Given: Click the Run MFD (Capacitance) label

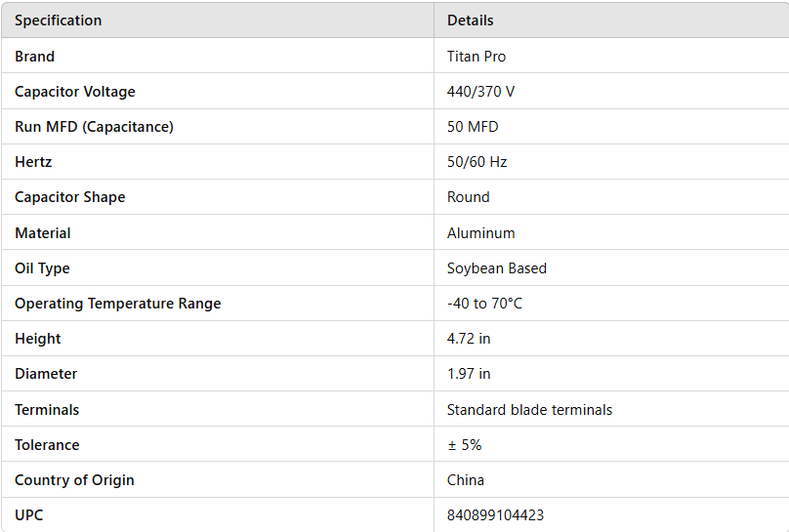Looking at the screenshot, I should (94, 127).
